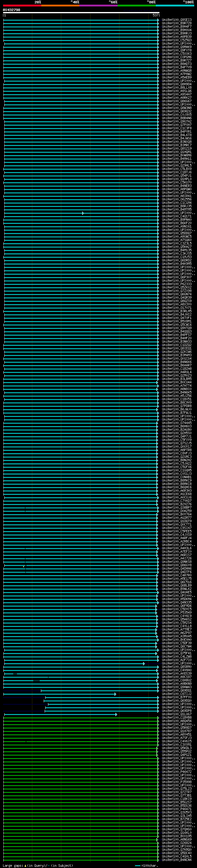Select the UniRef100_C3XYM1 label

177,745
